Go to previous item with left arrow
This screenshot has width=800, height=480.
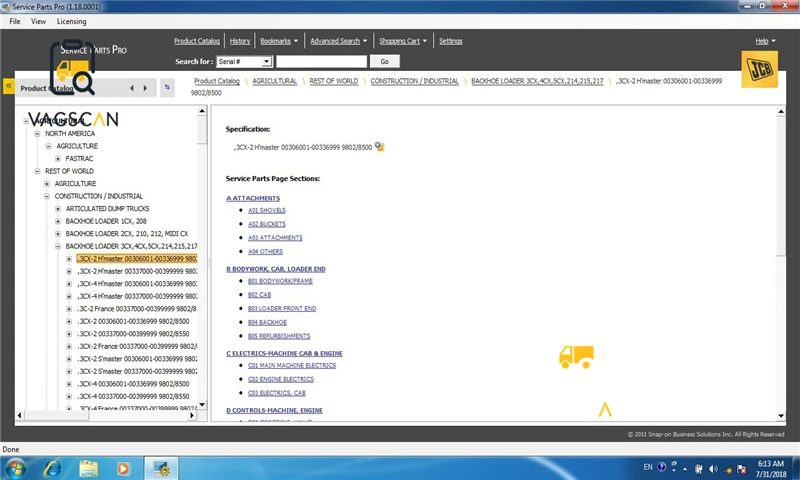tap(132, 88)
